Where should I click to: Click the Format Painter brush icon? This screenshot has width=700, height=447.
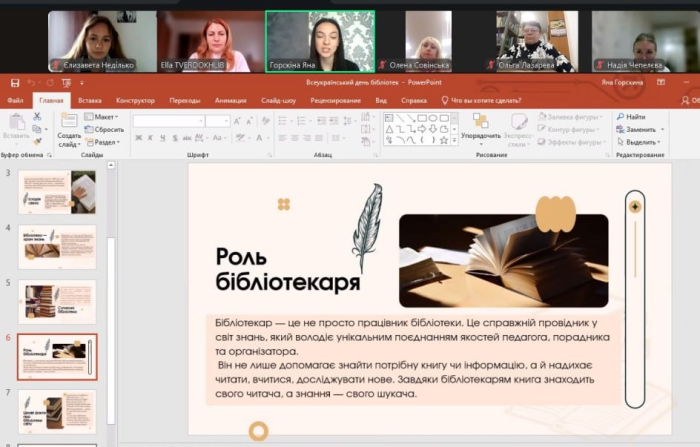[38, 141]
